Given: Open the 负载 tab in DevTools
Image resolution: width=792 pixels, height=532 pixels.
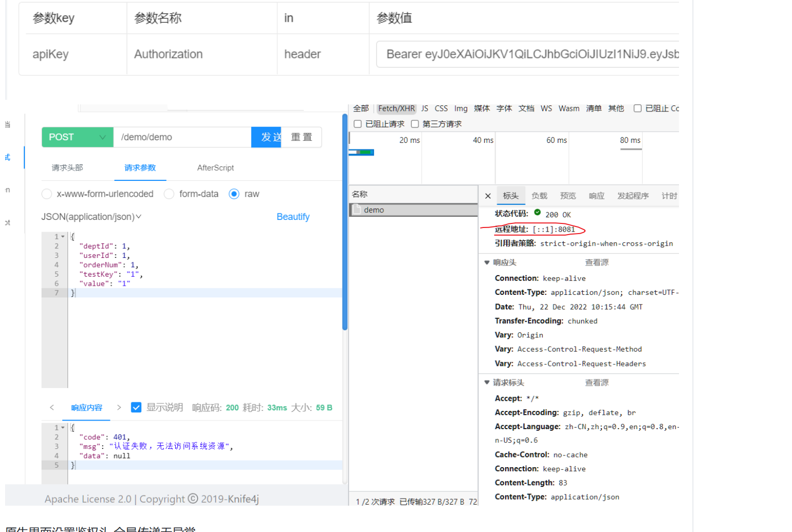Looking at the screenshot, I should tap(539, 196).
